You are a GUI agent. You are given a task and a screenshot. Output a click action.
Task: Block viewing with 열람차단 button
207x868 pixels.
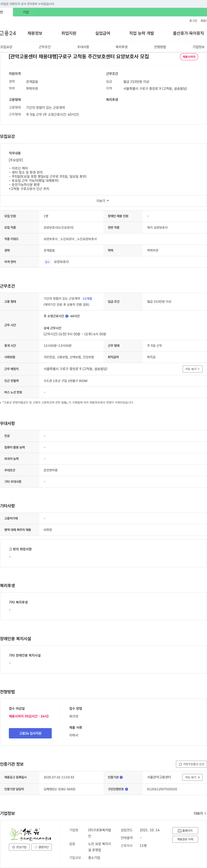pos(41,847)
